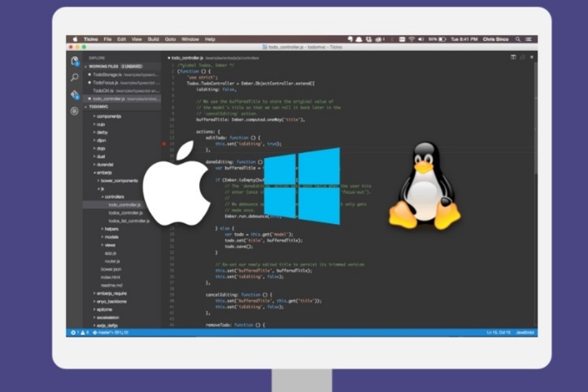Viewport: 588px width, 392px height.
Task: Click the Wi-Fi menu bar icon
Action: 412,39
